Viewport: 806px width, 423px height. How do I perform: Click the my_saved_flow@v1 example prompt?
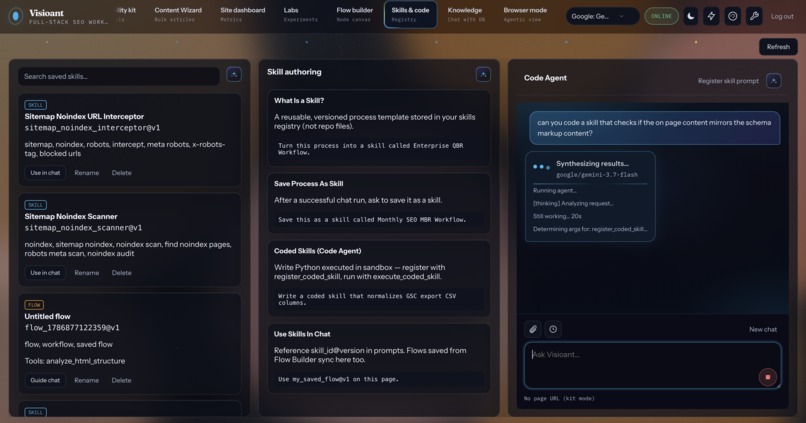coord(379,379)
